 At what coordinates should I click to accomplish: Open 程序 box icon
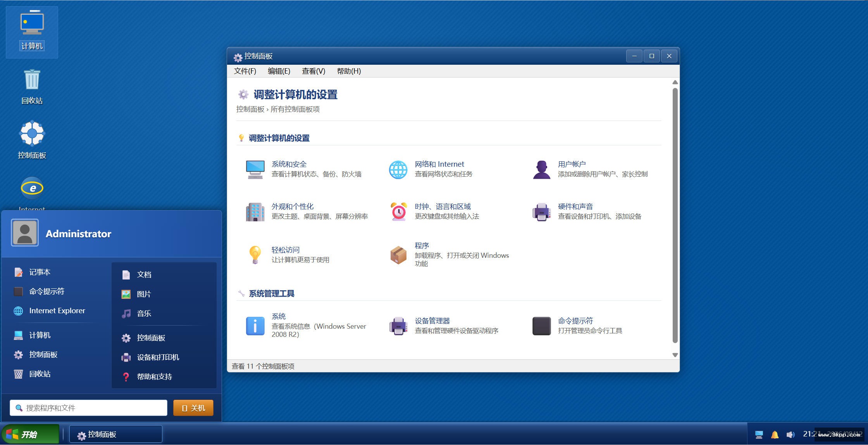pyautogui.click(x=398, y=255)
